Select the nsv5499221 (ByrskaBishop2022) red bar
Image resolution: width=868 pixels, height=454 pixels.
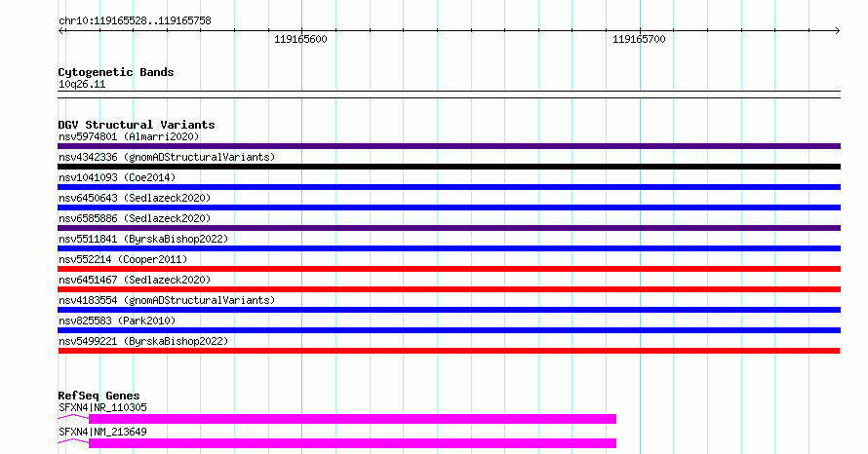click(449, 351)
